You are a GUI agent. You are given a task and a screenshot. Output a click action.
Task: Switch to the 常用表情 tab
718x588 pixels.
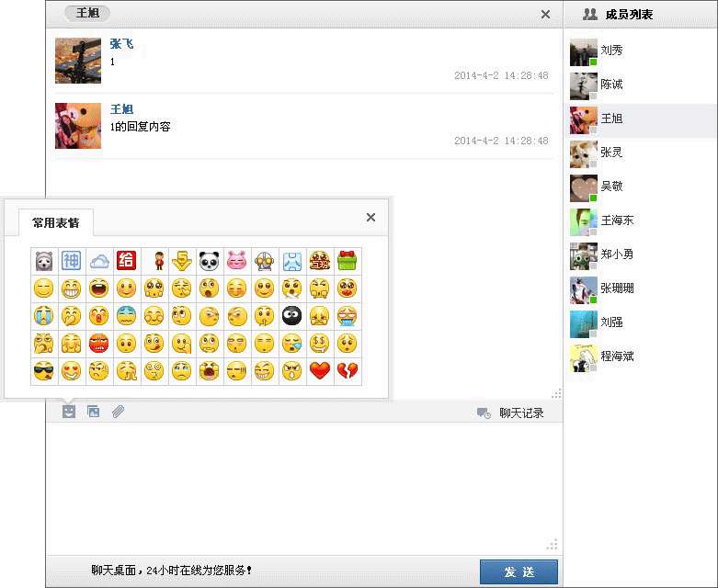tap(56, 222)
